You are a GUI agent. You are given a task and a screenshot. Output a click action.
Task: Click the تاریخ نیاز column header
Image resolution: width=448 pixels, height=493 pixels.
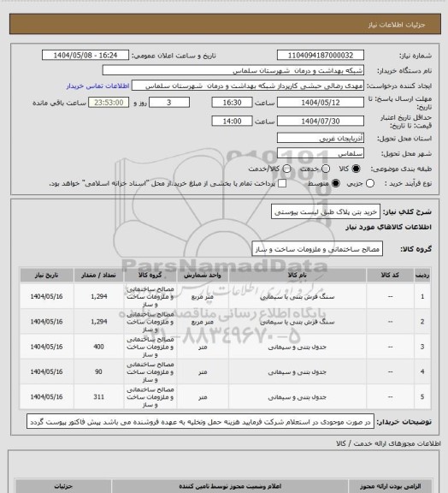(46, 276)
